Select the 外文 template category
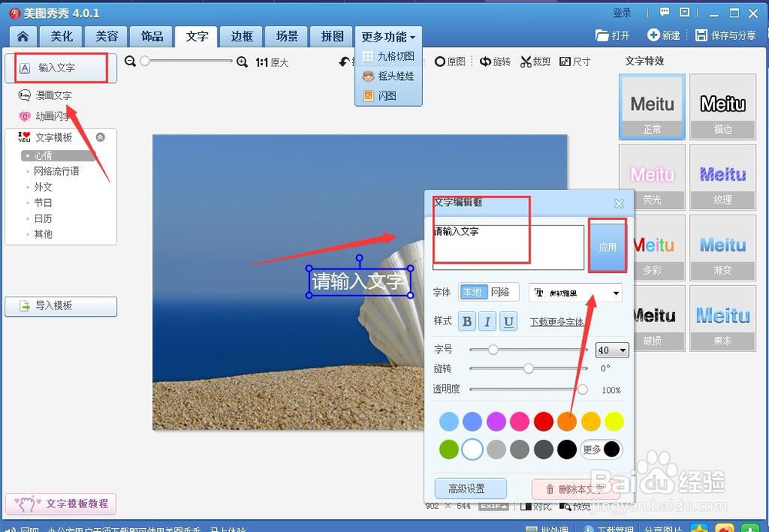 (42, 187)
